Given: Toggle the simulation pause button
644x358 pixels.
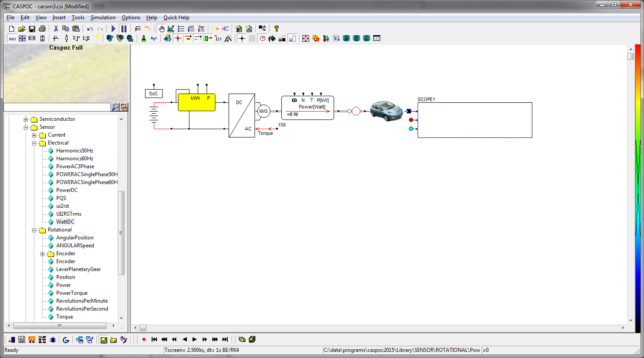Looking at the screenshot, I should pos(124,29).
